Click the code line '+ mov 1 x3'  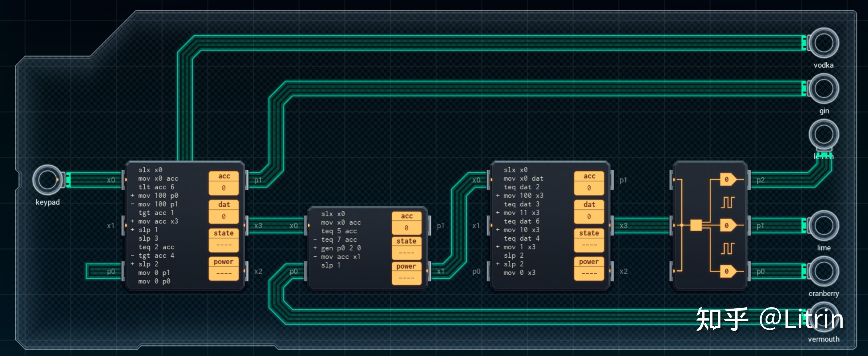(515, 247)
